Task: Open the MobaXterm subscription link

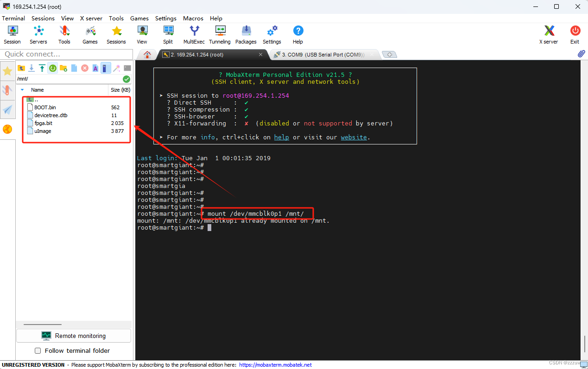Action: 276,365
